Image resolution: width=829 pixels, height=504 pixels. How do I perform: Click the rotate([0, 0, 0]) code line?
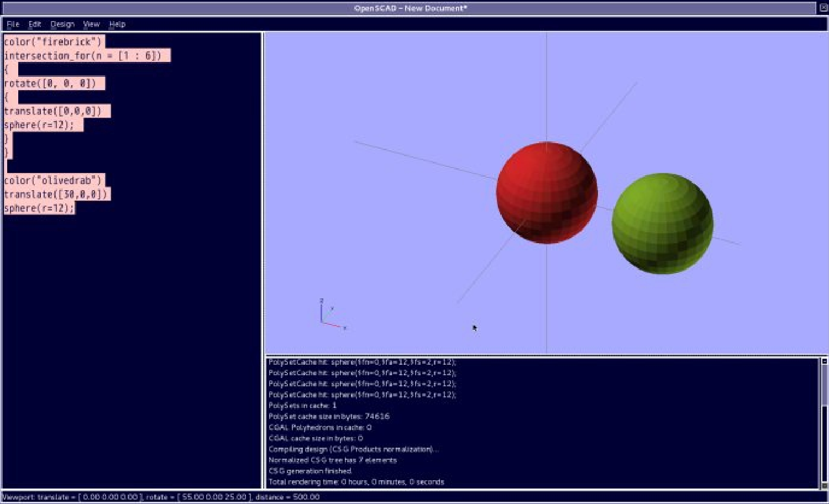point(50,83)
